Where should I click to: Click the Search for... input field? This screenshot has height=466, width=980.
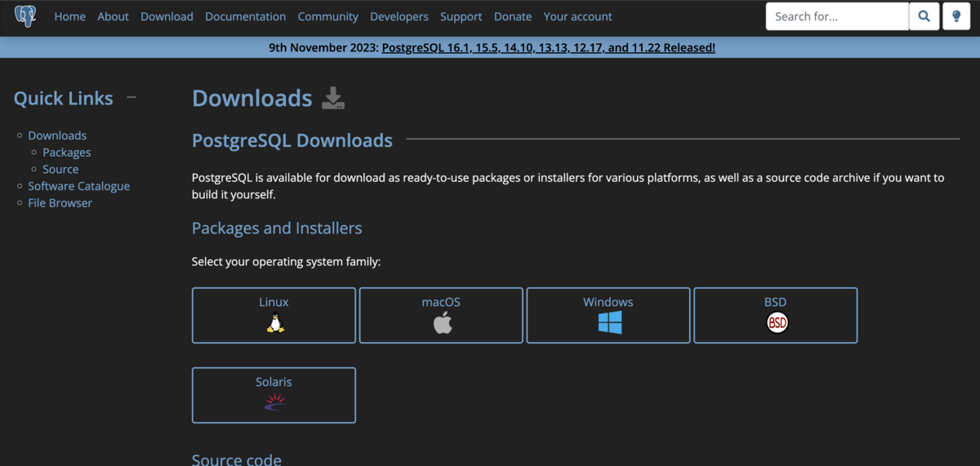[837, 16]
